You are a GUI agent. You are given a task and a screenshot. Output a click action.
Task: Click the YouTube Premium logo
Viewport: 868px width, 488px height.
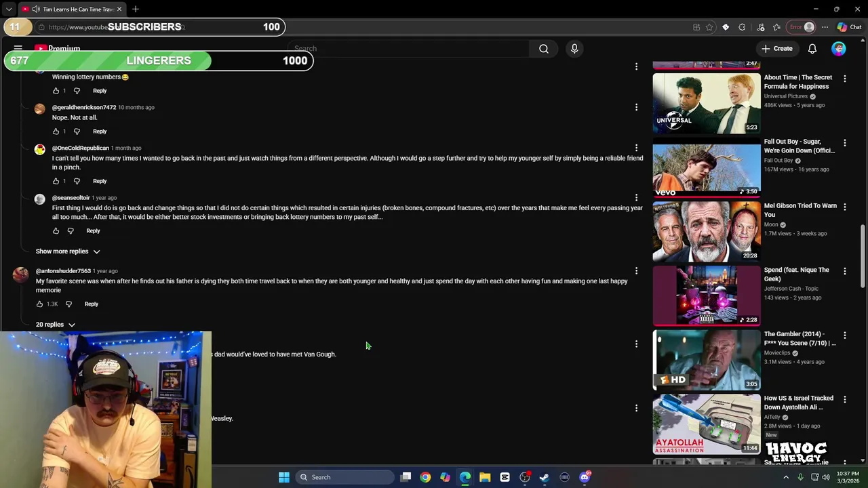[x=58, y=49]
